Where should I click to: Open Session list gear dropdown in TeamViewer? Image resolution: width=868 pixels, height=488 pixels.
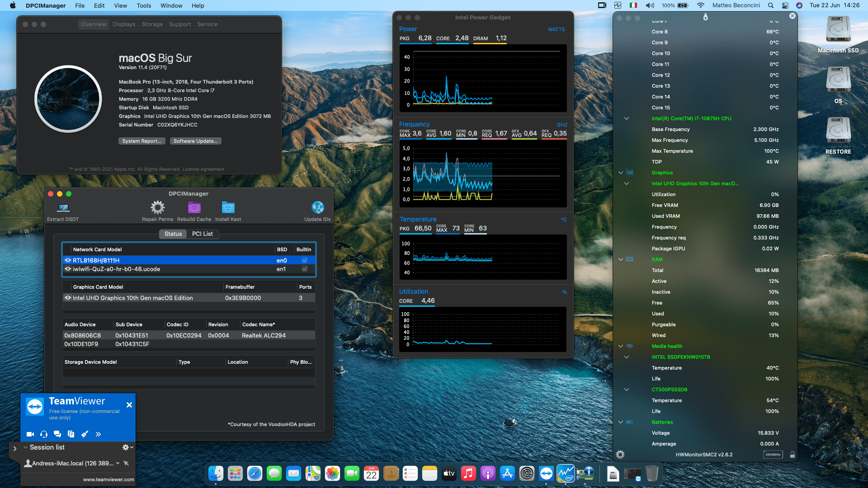point(128,447)
